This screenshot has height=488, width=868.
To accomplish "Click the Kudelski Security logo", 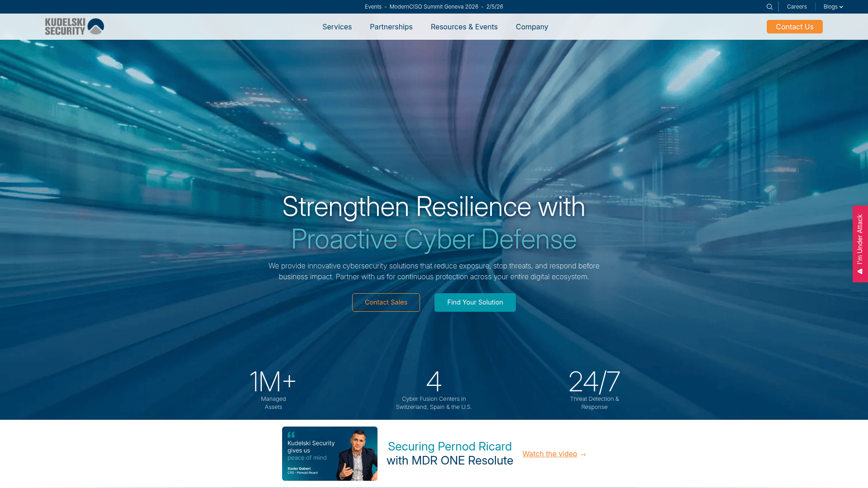I will 74,26.
